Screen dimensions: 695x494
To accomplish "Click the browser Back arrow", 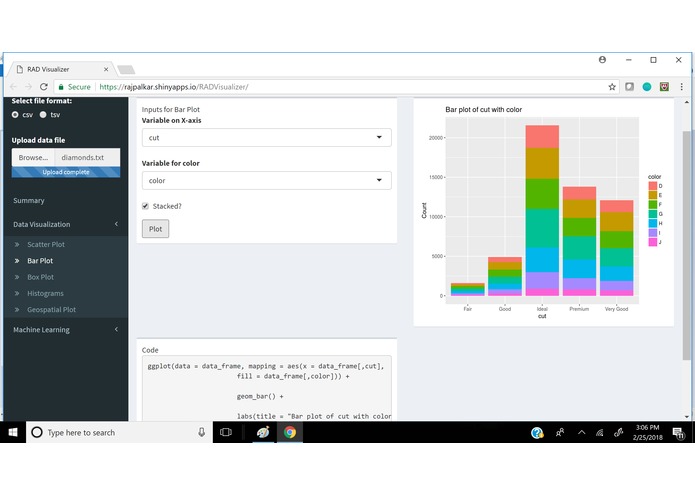I will tap(13, 87).
